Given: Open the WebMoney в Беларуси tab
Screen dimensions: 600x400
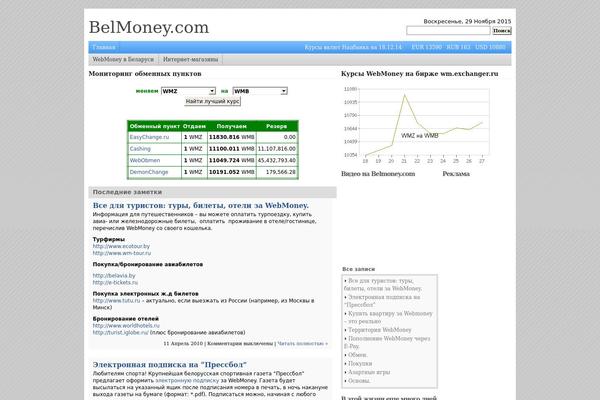Looking at the screenshot, I should coord(123,59).
